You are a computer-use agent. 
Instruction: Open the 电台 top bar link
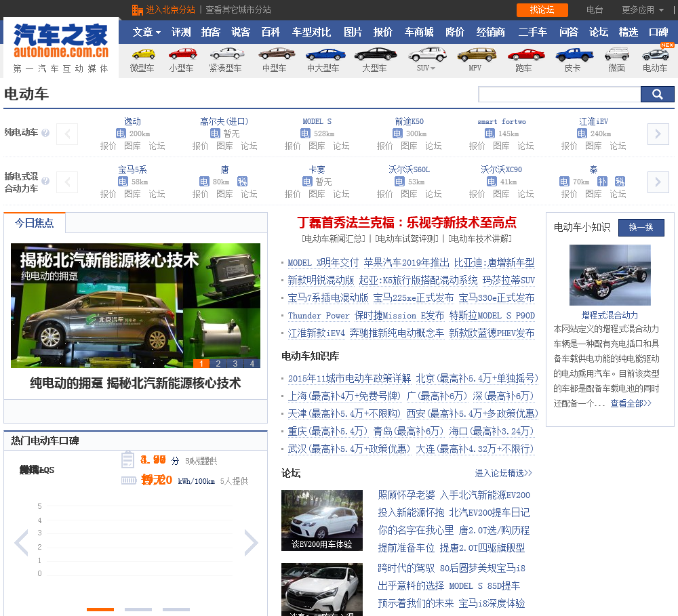point(595,9)
